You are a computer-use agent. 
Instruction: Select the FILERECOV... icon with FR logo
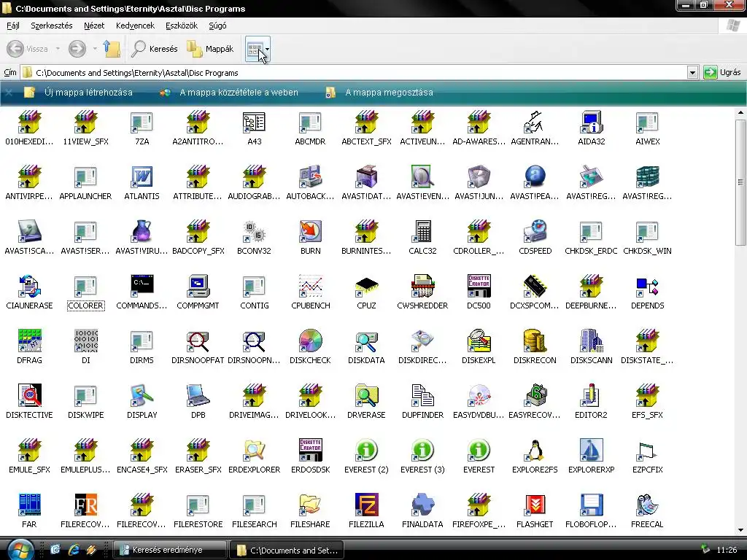pyautogui.click(x=85, y=506)
